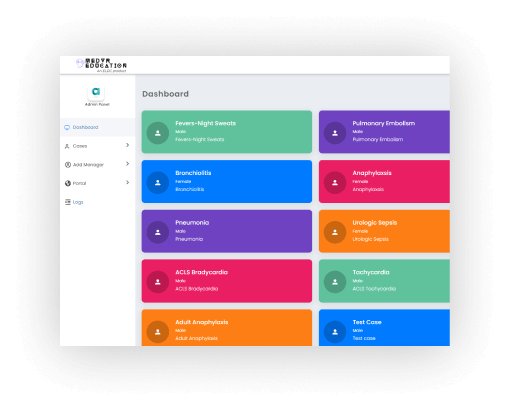This screenshot has height=410, width=510.
Task: Open the ACLS Bradycardia case card
Action: pos(227,281)
